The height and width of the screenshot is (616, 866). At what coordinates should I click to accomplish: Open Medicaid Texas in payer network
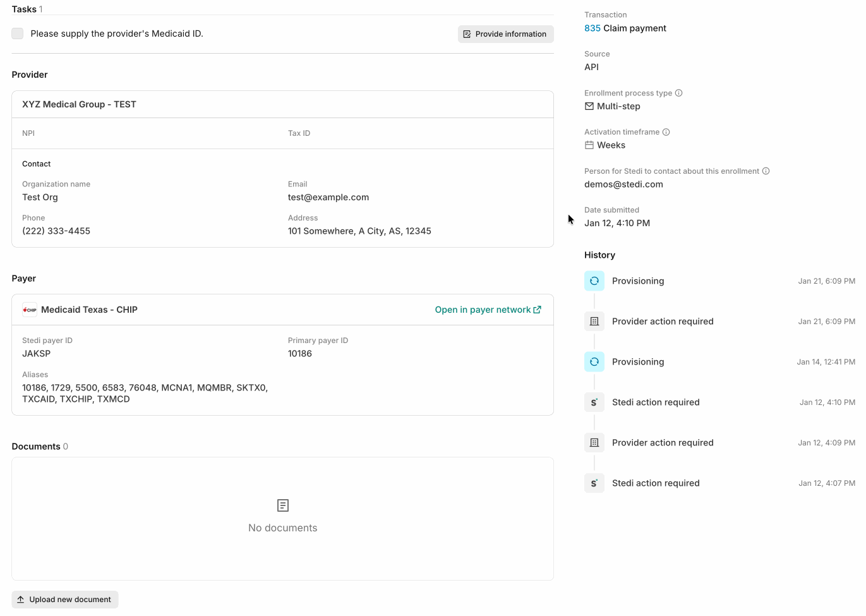(482, 310)
